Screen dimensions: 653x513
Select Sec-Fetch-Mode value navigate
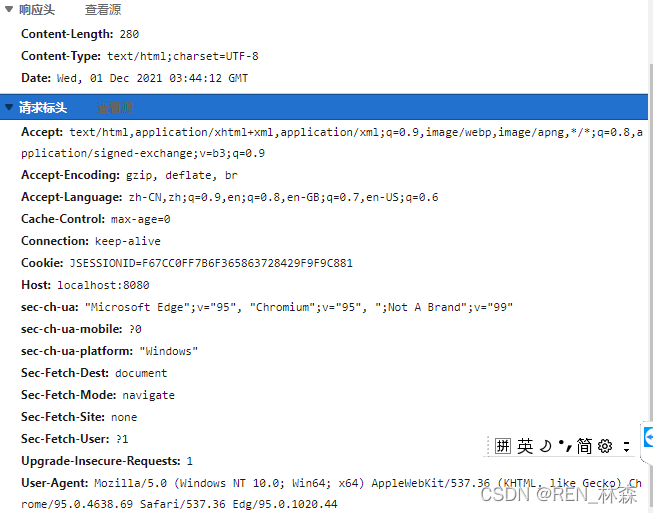click(x=149, y=395)
